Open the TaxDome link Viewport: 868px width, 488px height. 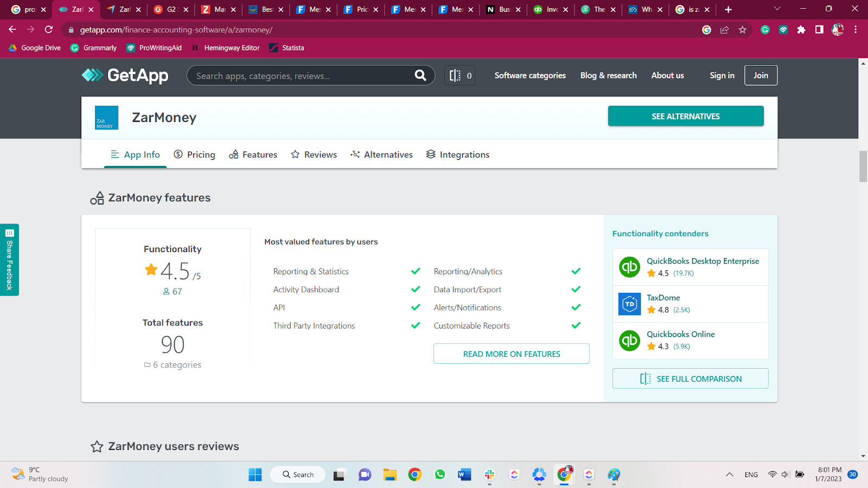663,298
